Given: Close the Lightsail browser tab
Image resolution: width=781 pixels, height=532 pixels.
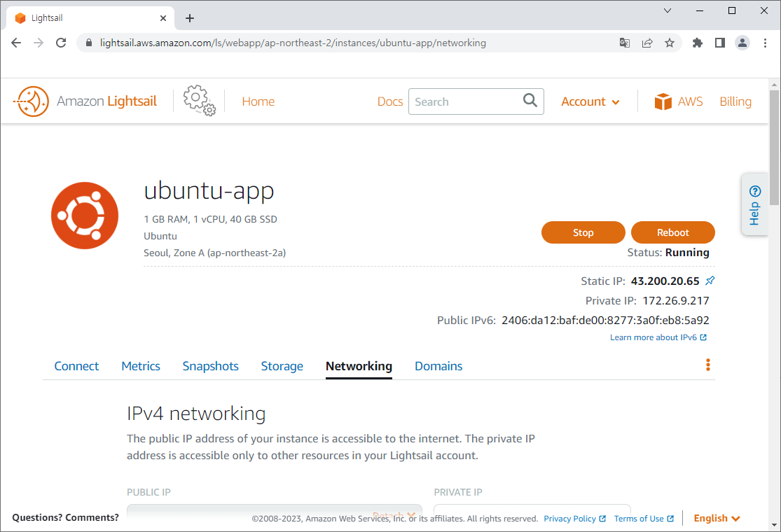Looking at the screenshot, I should [163, 18].
